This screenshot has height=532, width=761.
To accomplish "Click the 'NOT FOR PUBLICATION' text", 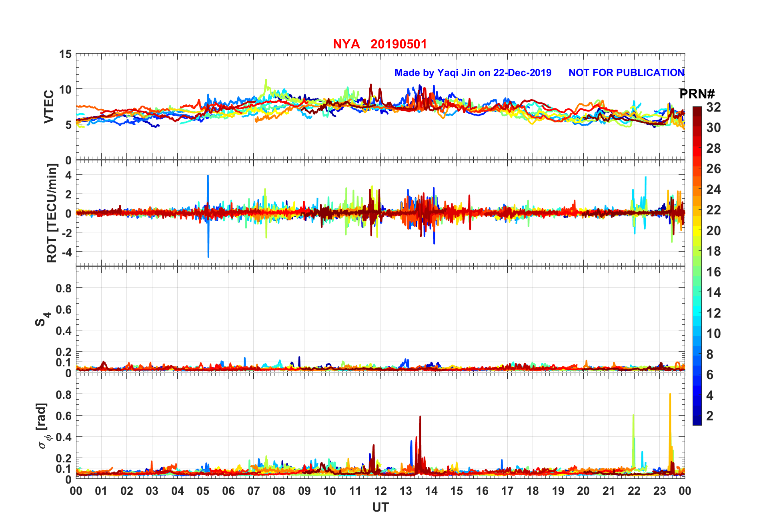I will pyautogui.click(x=627, y=72).
